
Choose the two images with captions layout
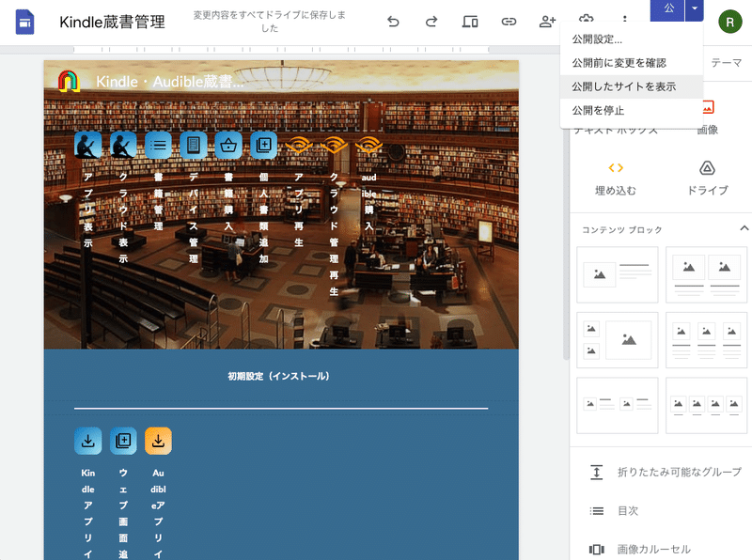coord(707,274)
